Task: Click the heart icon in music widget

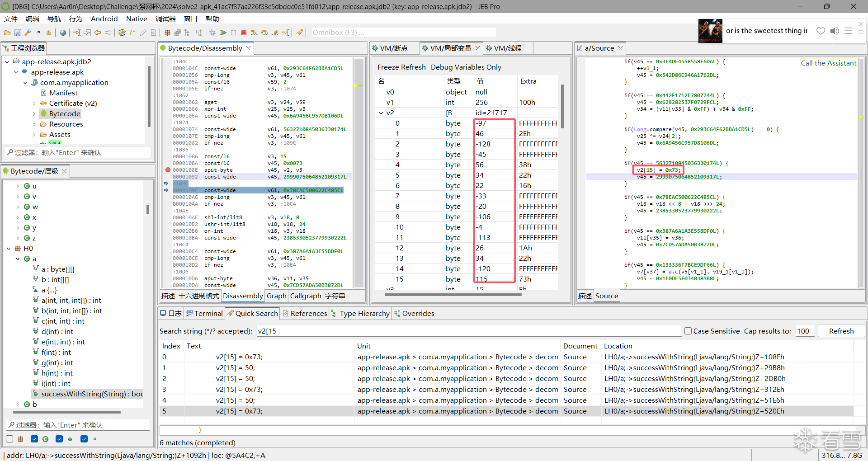Action: coord(821,31)
